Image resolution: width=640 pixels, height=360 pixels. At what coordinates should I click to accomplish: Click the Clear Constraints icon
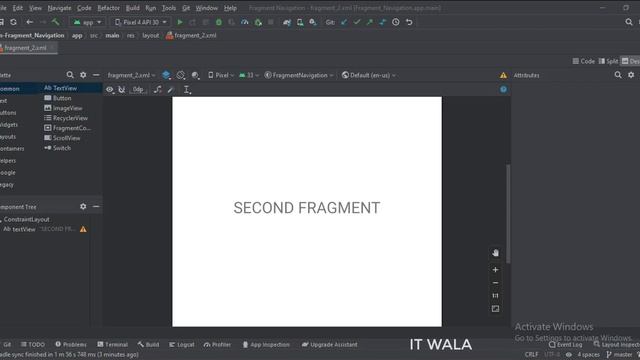click(x=158, y=90)
